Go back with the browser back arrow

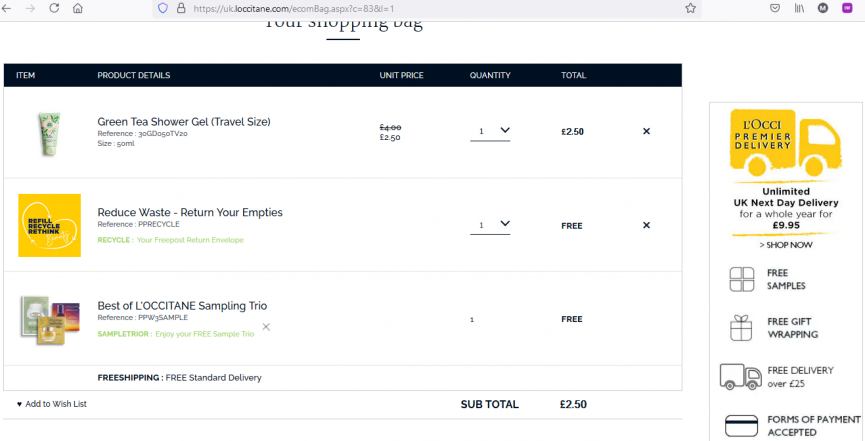click(x=7, y=8)
